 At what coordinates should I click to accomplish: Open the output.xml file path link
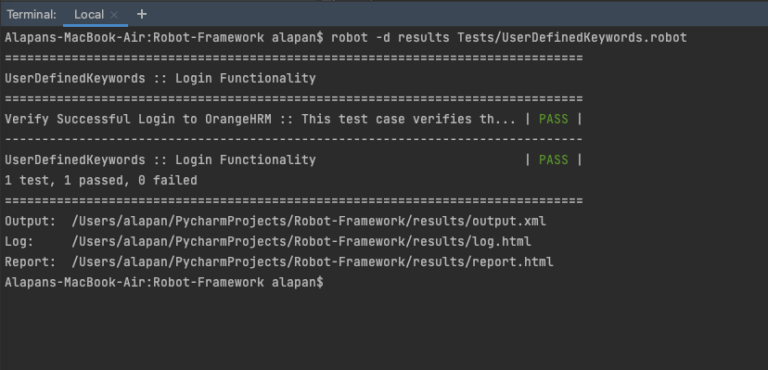pyautogui.click(x=309, y=221)
